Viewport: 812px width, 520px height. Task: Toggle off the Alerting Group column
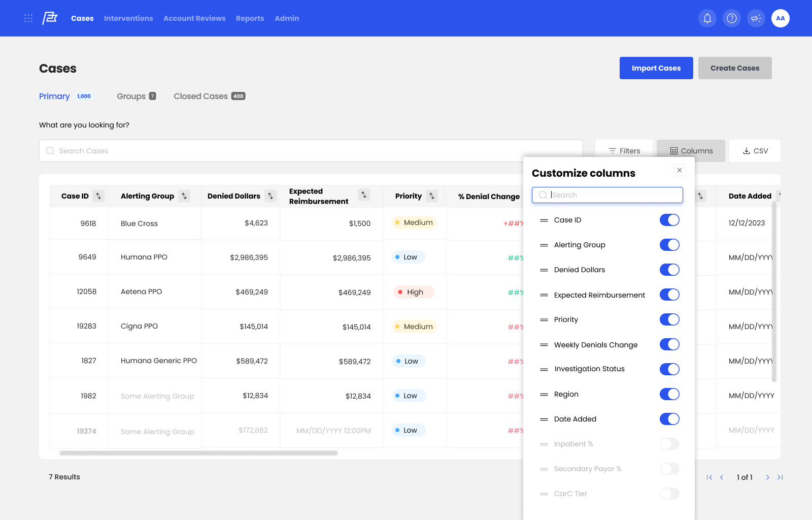click(x=669, y=245)
